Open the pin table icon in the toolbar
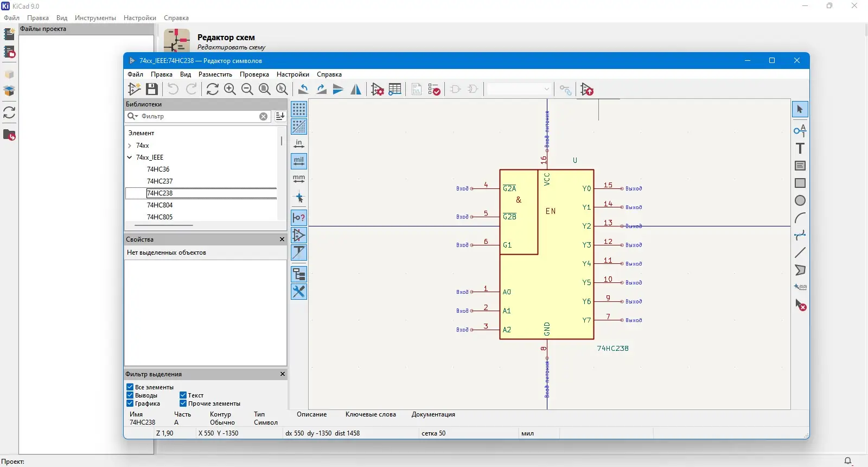This screenshot has width=868, height=467. [395, 89]
